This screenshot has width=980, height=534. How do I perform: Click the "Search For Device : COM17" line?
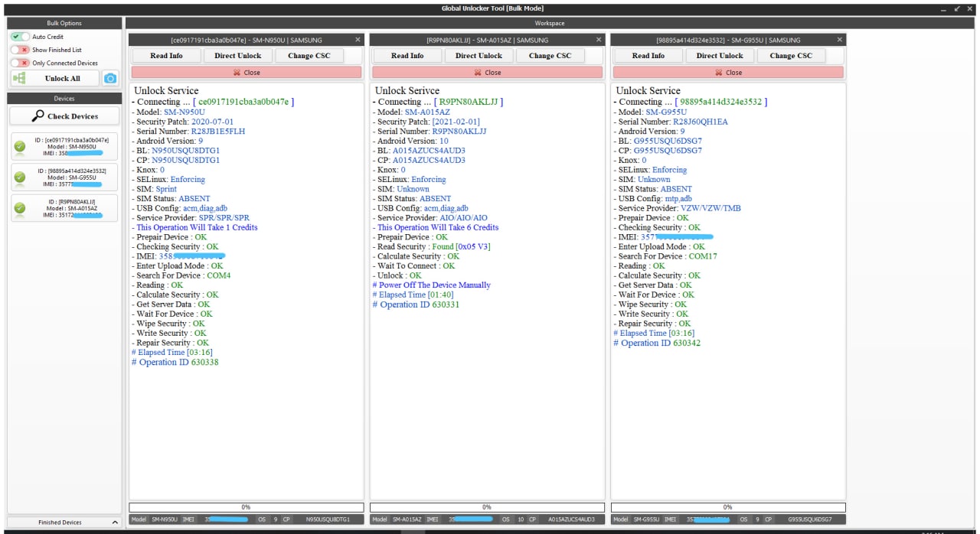665,256
